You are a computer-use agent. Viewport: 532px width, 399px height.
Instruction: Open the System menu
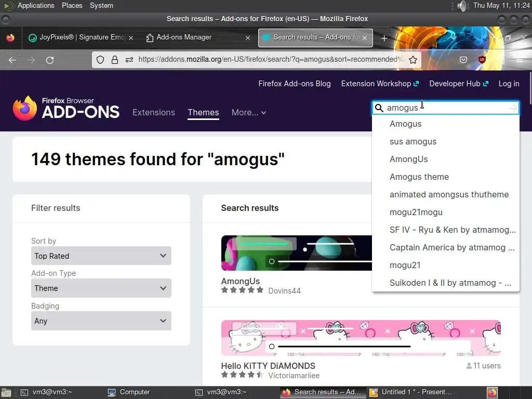point(101,5)
